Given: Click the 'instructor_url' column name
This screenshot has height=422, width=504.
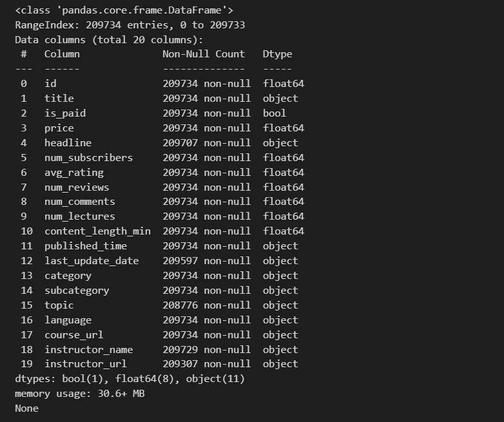Looking at the screenshot, I should [80, 364].
